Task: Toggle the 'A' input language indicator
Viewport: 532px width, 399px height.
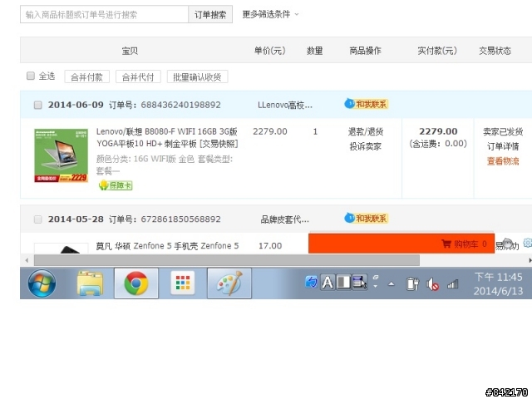Action: point(328,283)
